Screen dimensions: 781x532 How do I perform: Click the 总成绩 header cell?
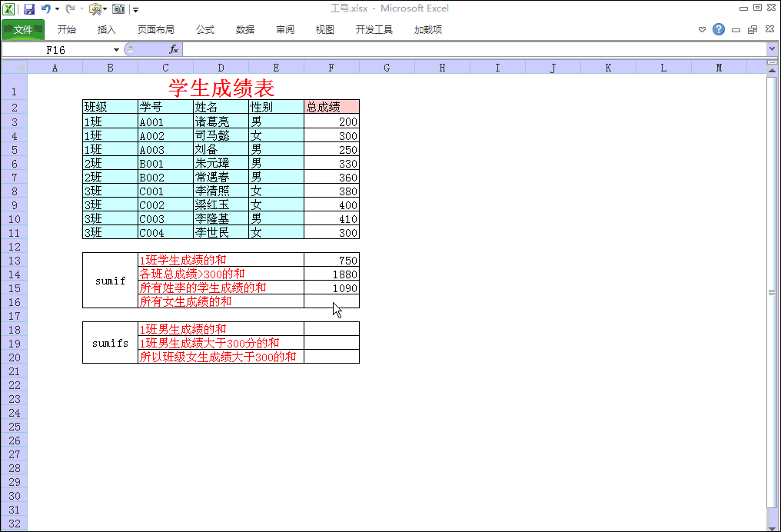[x=331, y=107]
